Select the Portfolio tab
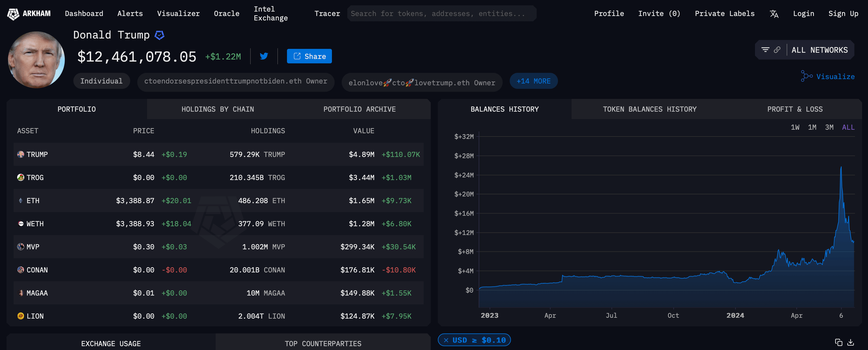868x350 pixels. click(x=77, y=109)
